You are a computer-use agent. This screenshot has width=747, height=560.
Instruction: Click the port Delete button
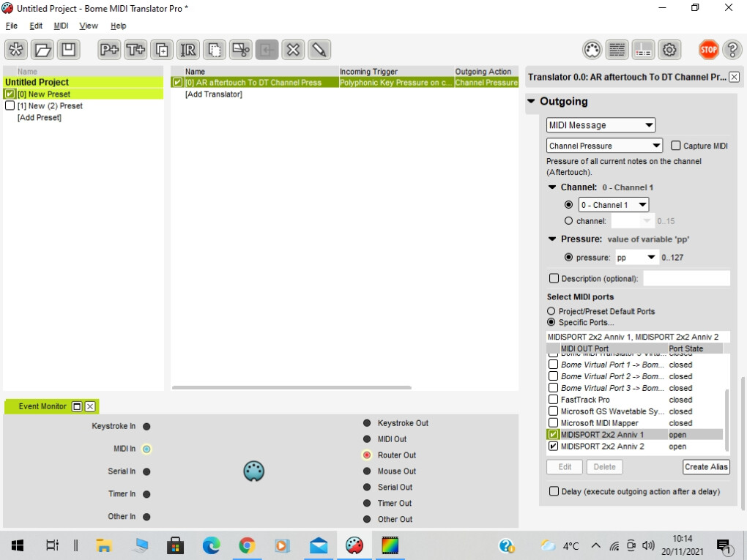(604, 467)
